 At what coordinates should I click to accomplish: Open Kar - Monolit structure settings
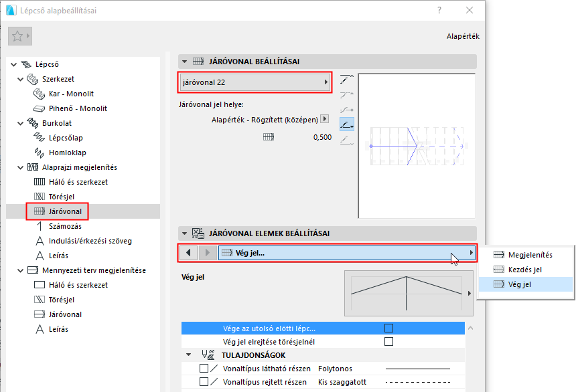pyautogui.click(x=71, y=94)
